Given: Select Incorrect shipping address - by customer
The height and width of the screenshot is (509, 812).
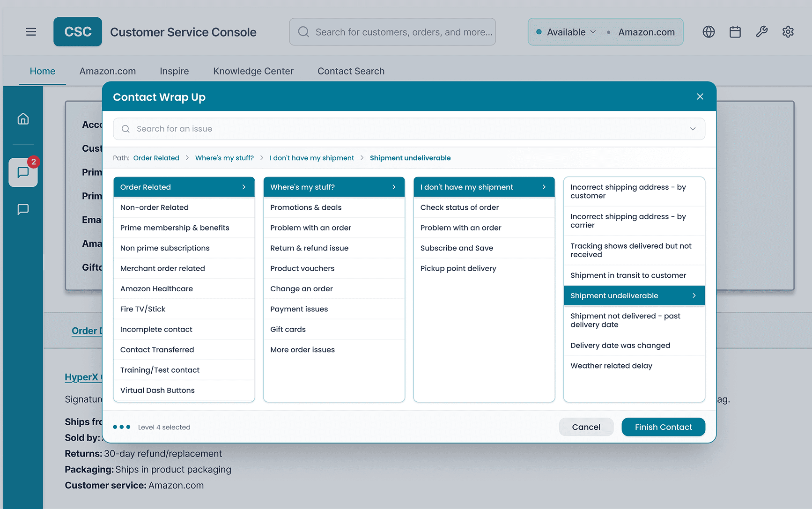Looking at the screenshot, I should click(x=634, y=192).
